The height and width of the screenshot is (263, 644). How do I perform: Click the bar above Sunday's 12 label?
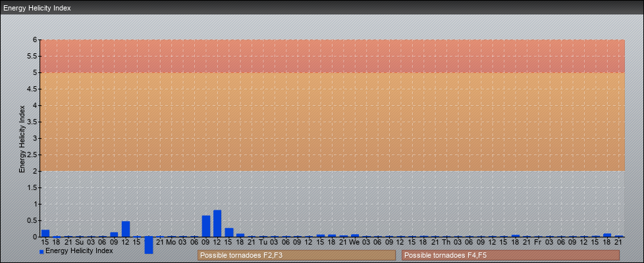(126, 229)
